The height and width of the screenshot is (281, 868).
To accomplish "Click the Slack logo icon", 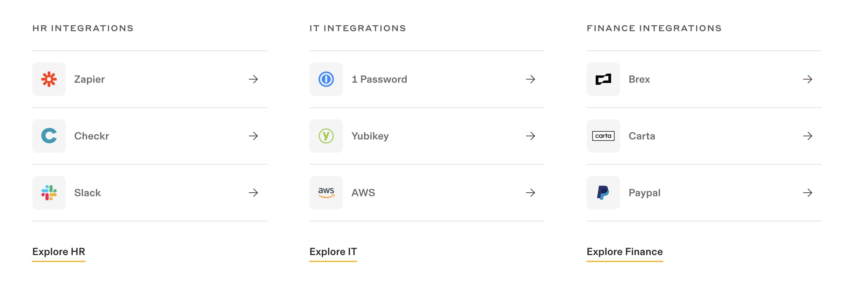I will coord(49,193).
